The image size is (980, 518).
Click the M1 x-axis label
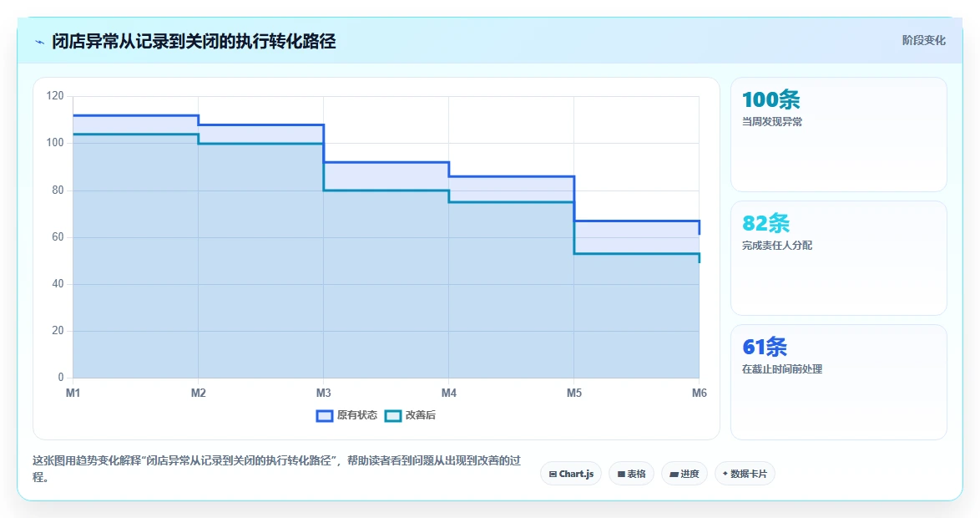tap(73, 393)
